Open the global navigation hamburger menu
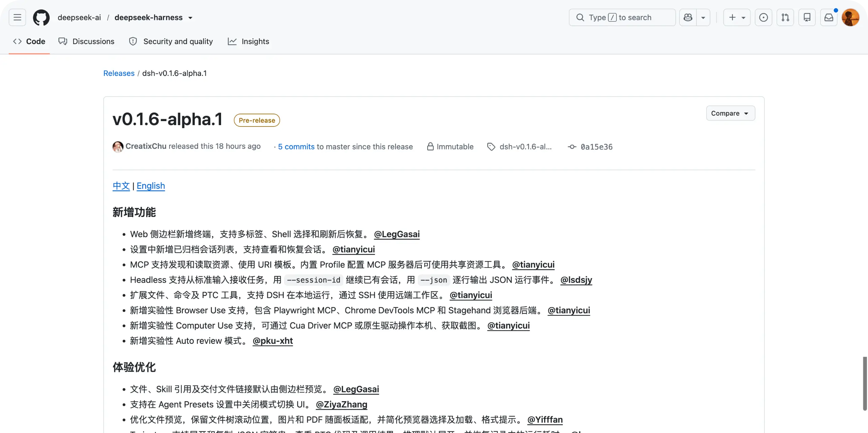 pos(17,17)
